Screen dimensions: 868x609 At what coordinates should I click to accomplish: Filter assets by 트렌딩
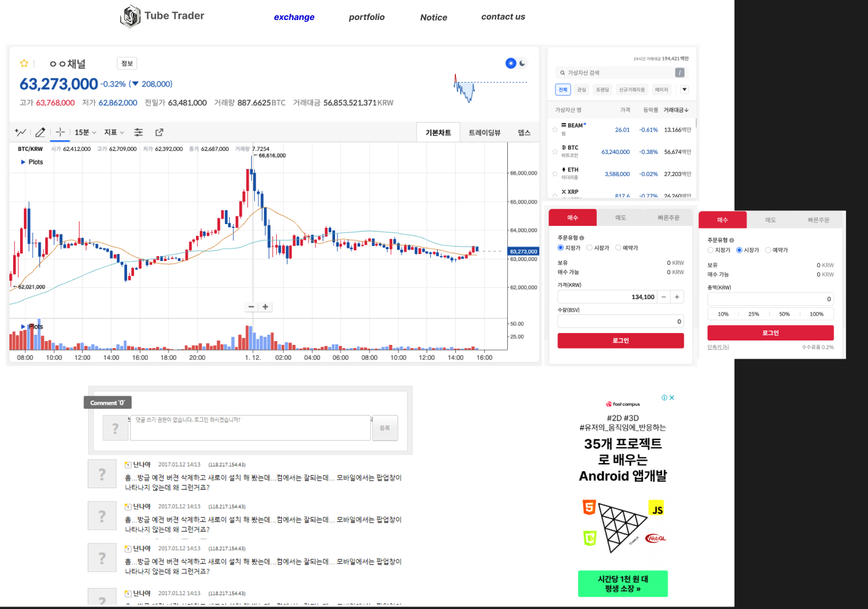602,90
